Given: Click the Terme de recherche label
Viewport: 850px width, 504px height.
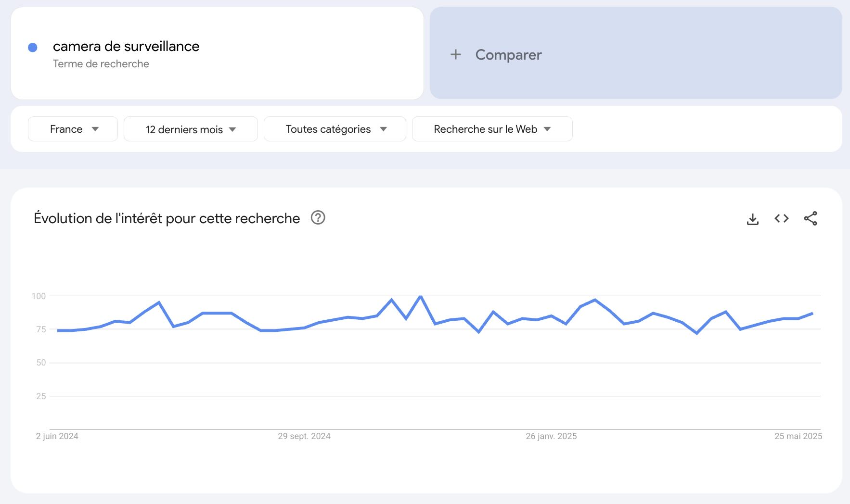Looking at the screenshot, I should point(101,64).
